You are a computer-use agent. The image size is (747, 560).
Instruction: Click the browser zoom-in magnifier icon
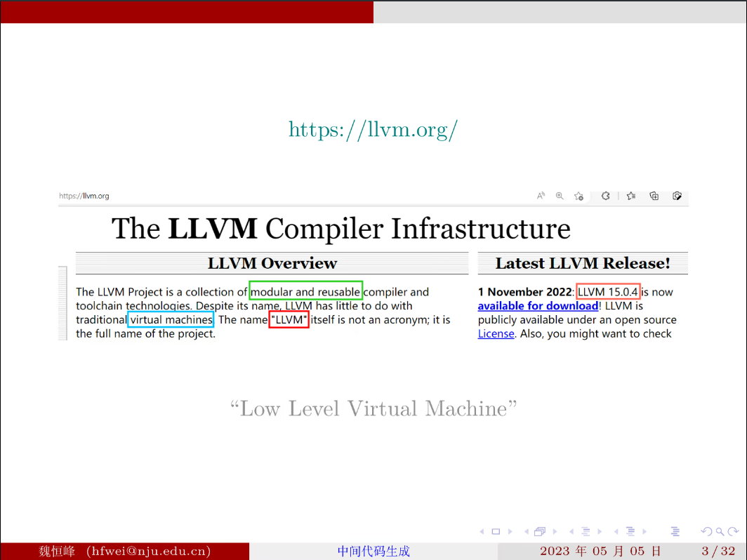560,196
